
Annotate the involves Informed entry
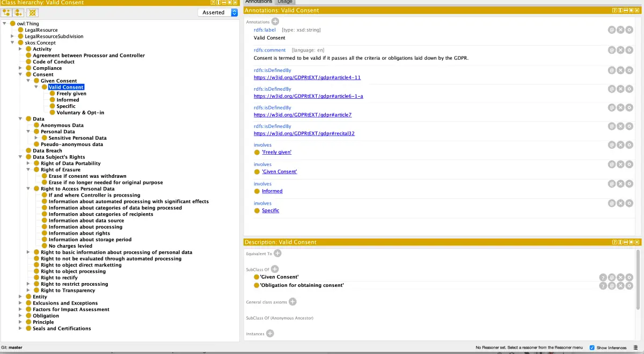click(612, 184)
